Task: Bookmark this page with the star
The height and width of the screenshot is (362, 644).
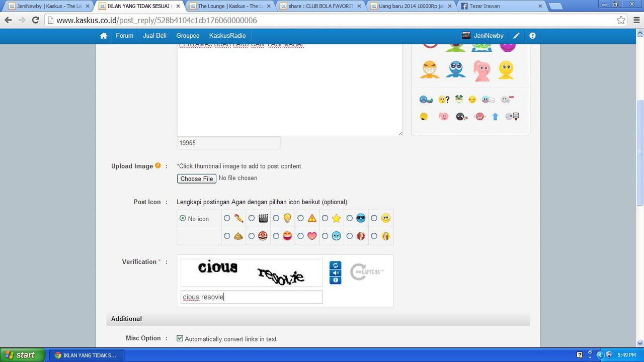Action: 621,20
